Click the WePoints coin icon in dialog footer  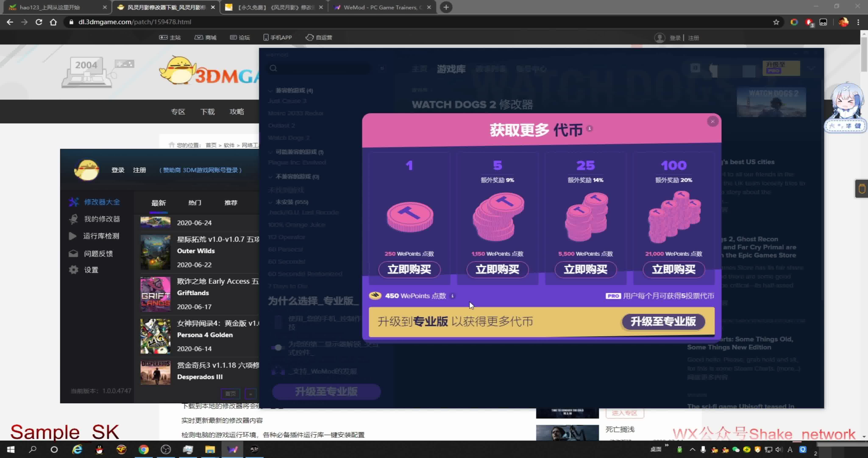coord(375,296)
